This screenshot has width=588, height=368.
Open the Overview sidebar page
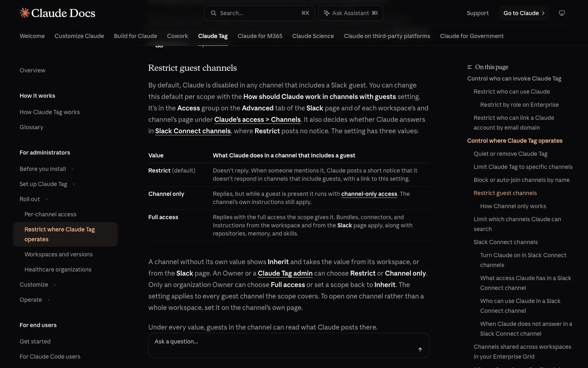pyautogui.click(x=33, y=70)
